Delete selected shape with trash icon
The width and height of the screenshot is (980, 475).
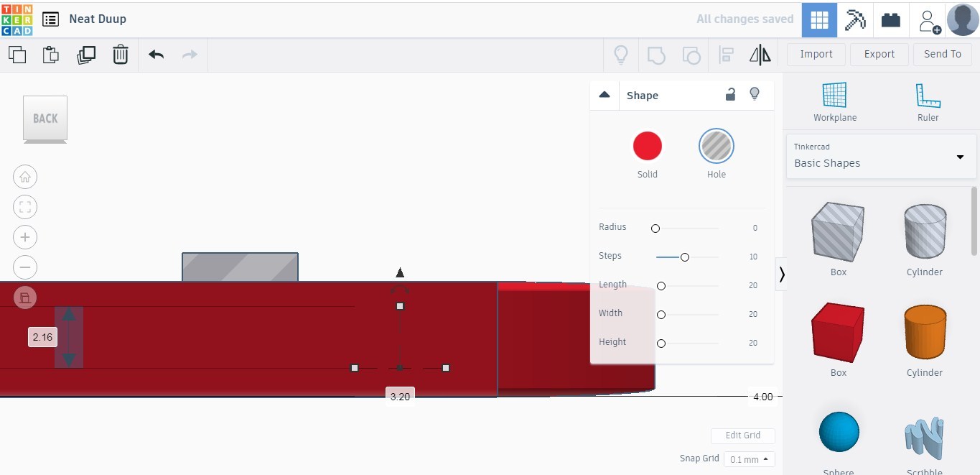(121, 55)
